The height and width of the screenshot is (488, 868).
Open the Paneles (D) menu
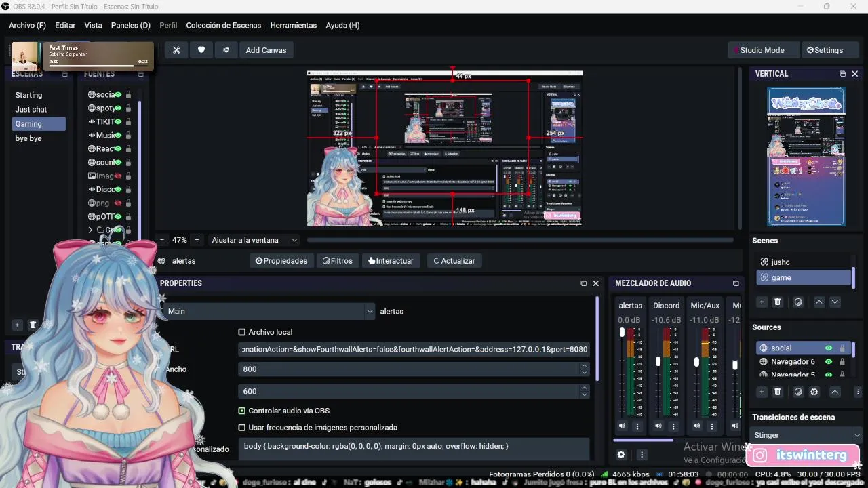click(x=130, y=25)
